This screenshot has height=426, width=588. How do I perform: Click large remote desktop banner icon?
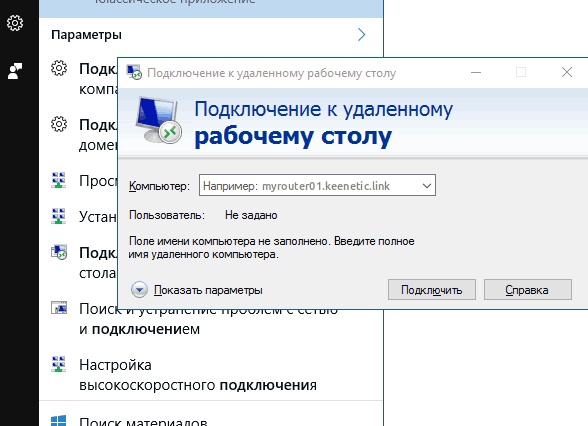click(x=158, y=120)
